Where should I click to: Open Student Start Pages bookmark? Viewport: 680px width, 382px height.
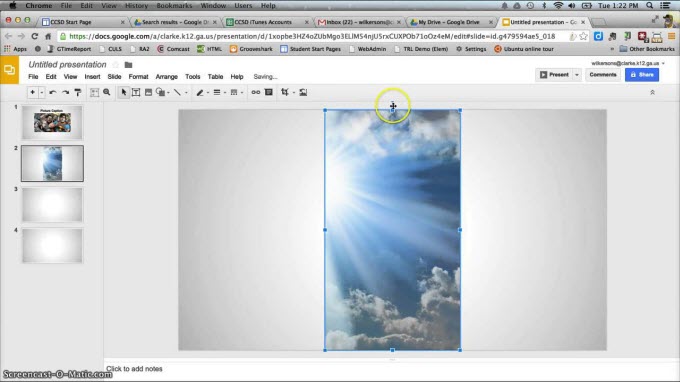pos(311,49)
